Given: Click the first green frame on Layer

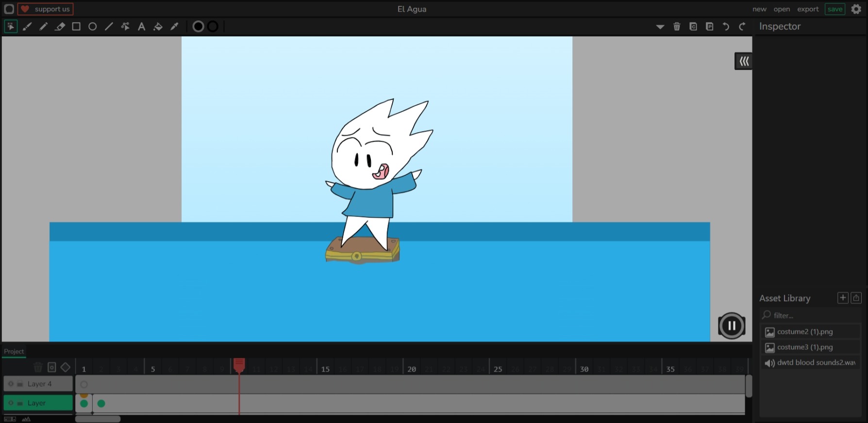Looking at the screenshot, I should coord(84,403).
